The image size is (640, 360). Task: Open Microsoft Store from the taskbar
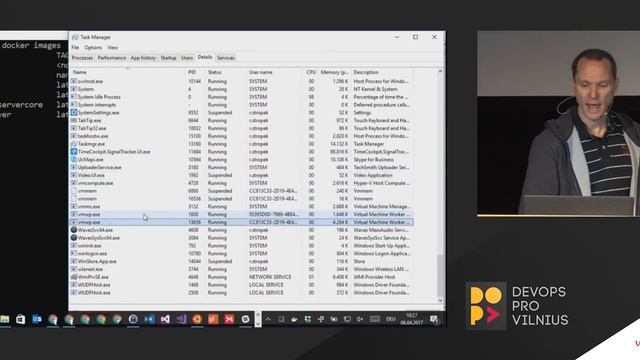(20, 319)
